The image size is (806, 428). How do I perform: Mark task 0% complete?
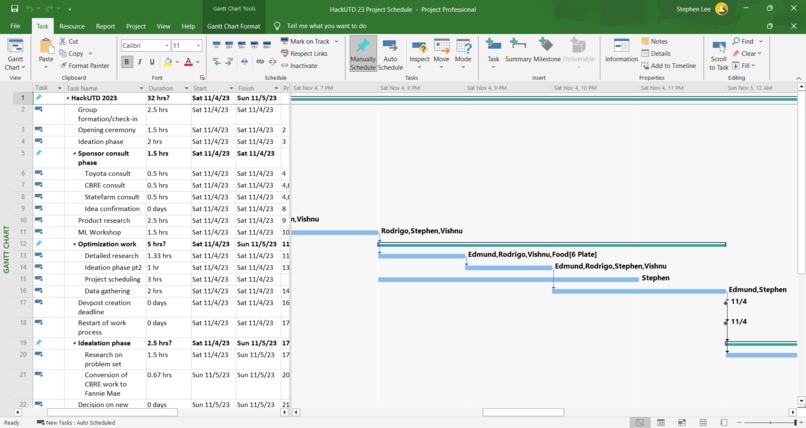click(x=216, y=45)
